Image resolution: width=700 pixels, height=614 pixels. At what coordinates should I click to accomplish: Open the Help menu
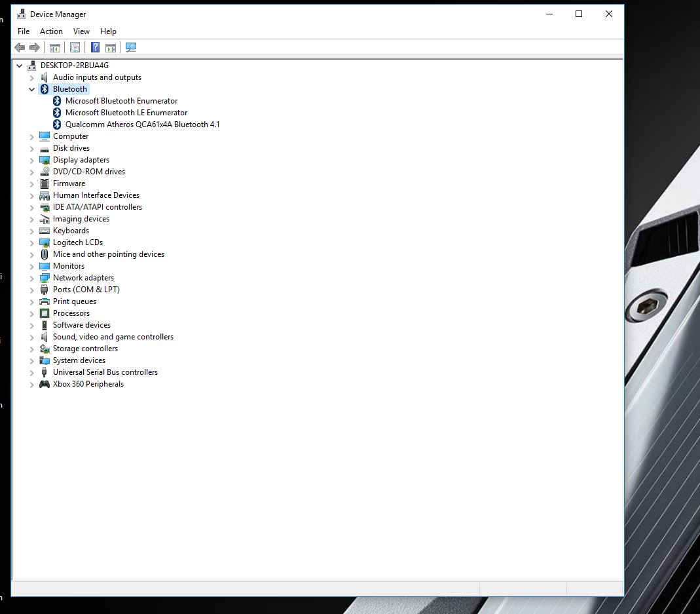(x=108, y=31)
